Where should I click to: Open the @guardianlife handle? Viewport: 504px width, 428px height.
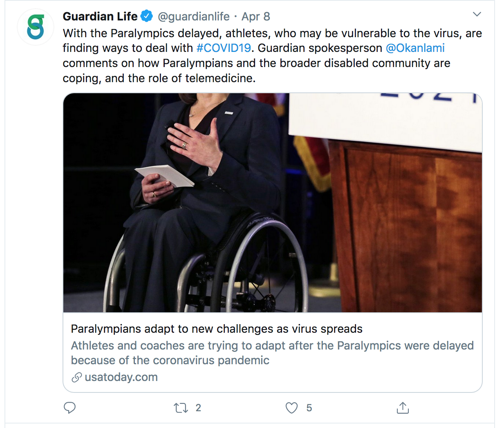pyautogui.click(x=194, y=16)
